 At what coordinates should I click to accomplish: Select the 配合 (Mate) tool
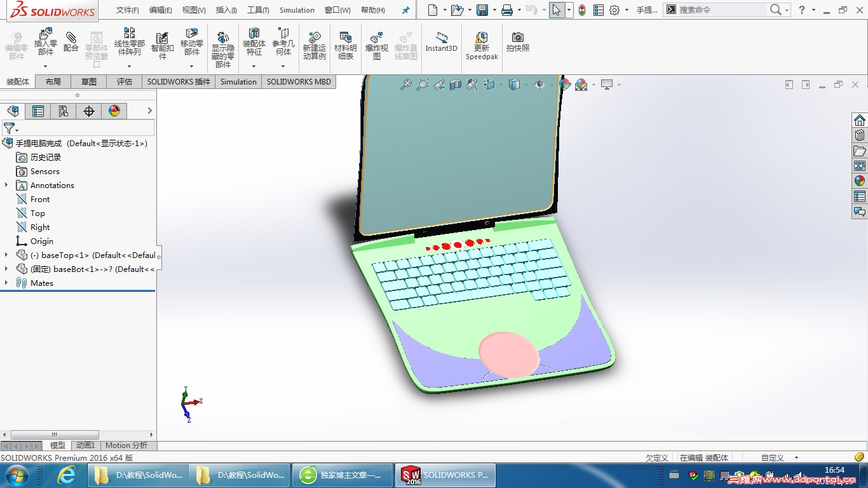(x=71, y=42)
